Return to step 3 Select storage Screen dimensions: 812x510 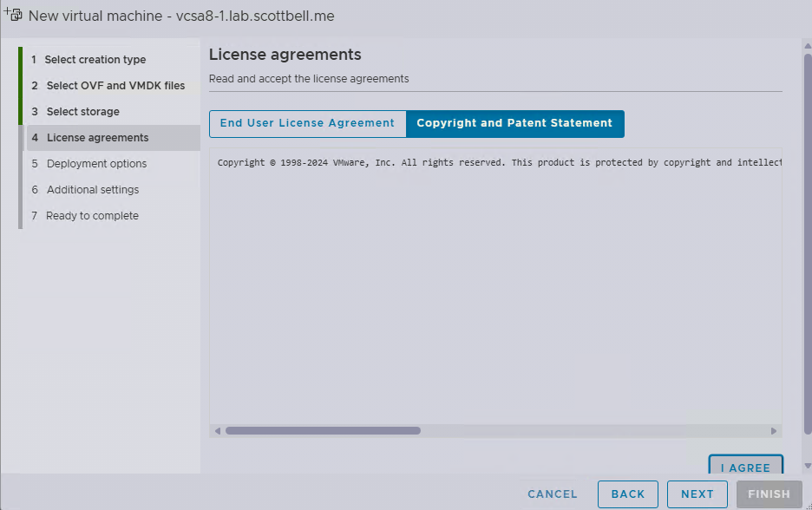pos(83,112)
